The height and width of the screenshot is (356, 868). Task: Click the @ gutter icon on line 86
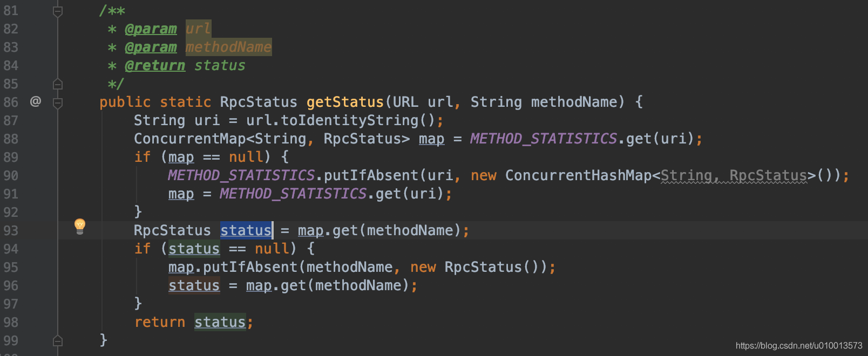36,101
